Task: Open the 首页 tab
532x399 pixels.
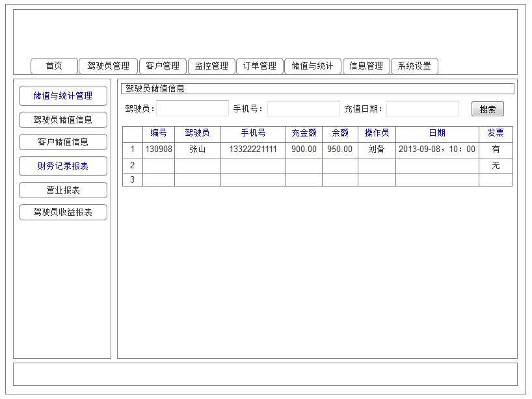Action: click(54, 66)
